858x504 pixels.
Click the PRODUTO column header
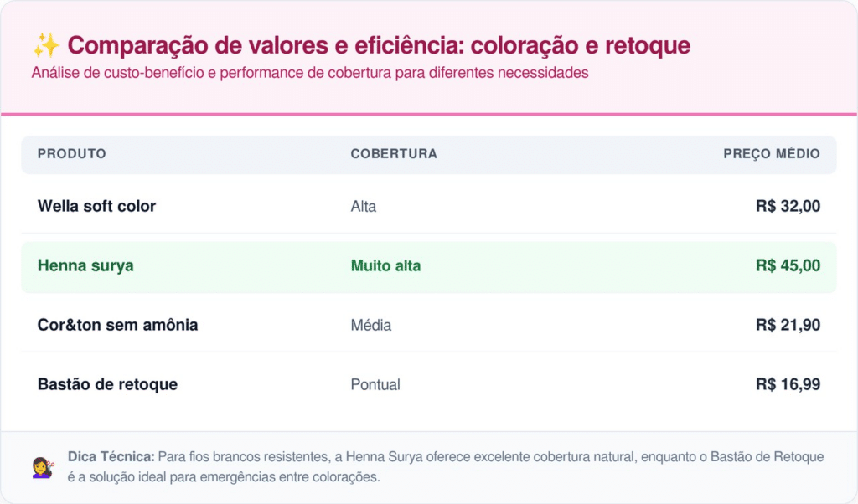point(72,154)
